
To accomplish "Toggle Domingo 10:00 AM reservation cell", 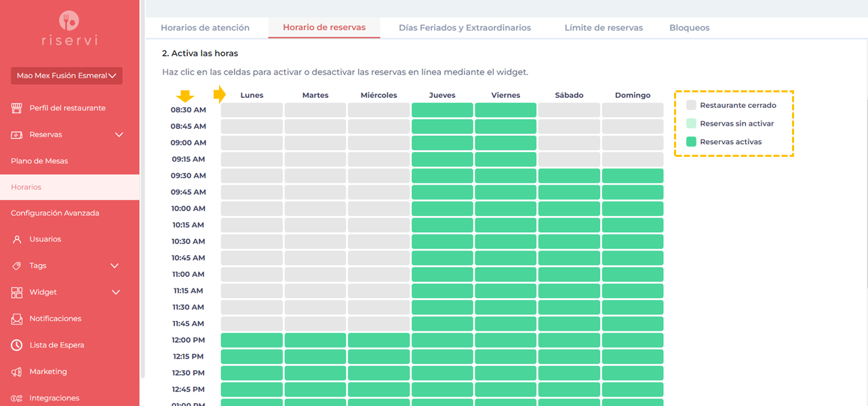I will [632, 208].
